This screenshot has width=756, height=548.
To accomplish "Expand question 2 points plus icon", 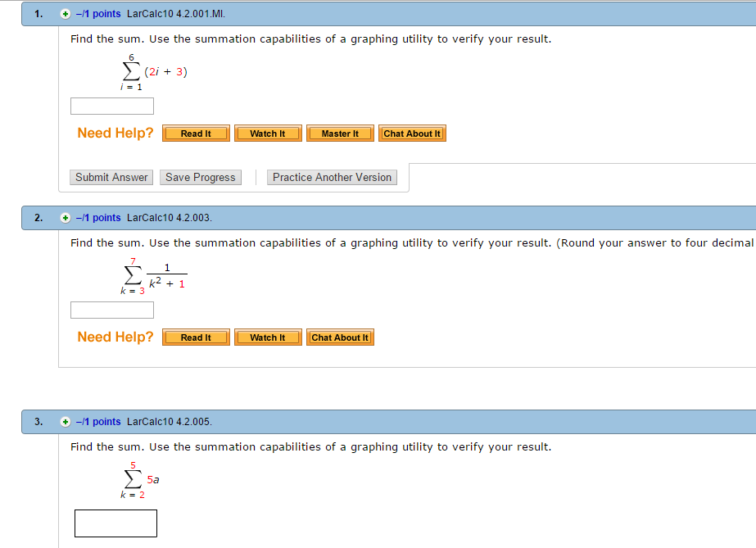I will click(x=66, y=218).
